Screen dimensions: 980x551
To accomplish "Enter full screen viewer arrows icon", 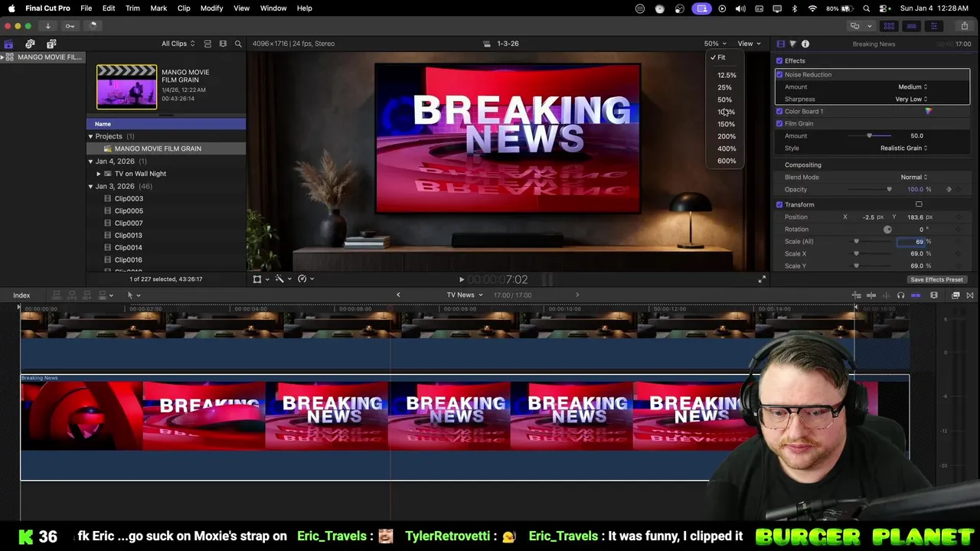I will (762, 279).
